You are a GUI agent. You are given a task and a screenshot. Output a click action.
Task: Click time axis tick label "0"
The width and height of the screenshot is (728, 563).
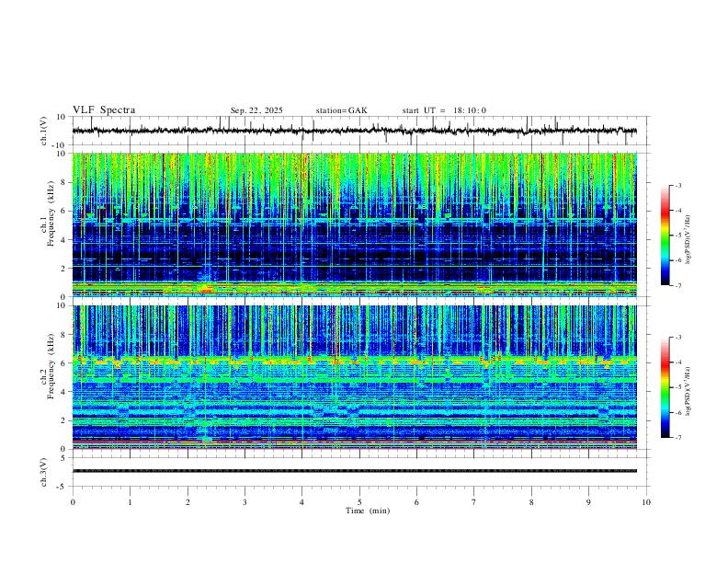pyautogui.click(x=73, y=502)
